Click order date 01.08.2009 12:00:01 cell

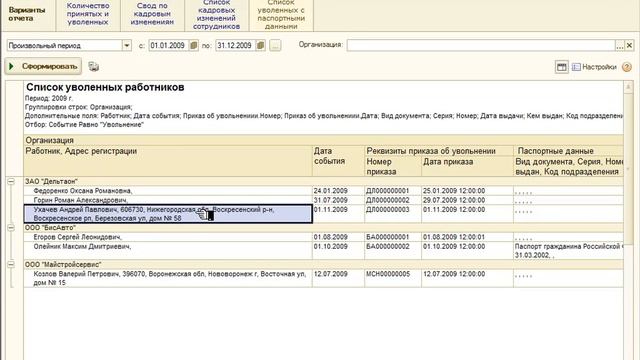point(467,237)
